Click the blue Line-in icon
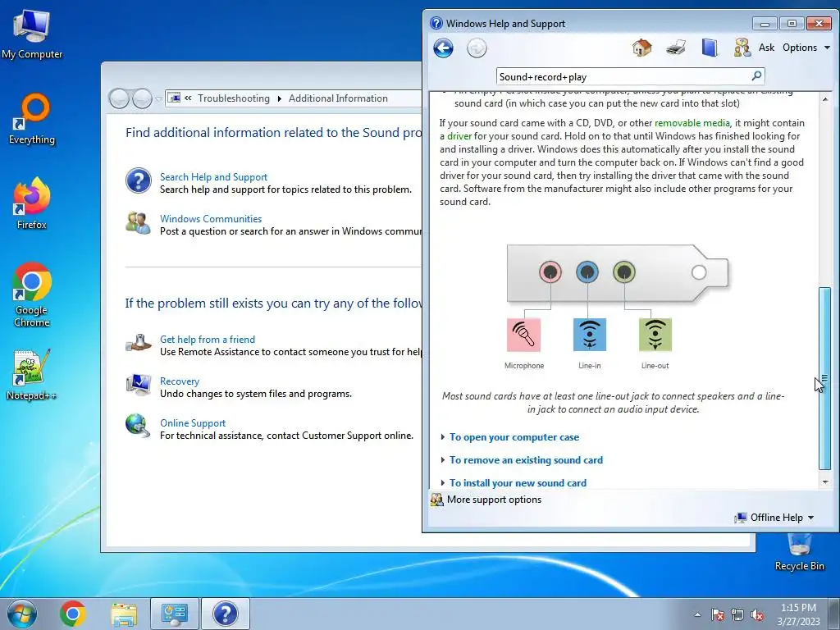 point(589,335)
